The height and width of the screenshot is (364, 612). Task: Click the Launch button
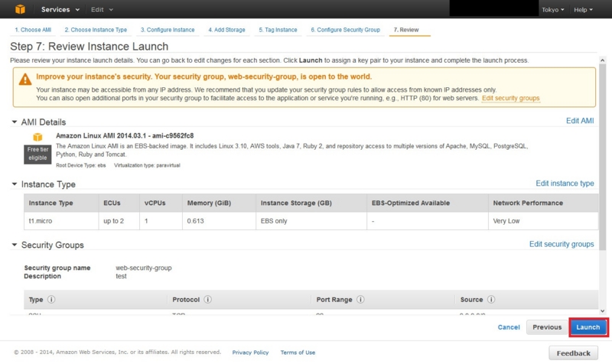click(588, 327)
